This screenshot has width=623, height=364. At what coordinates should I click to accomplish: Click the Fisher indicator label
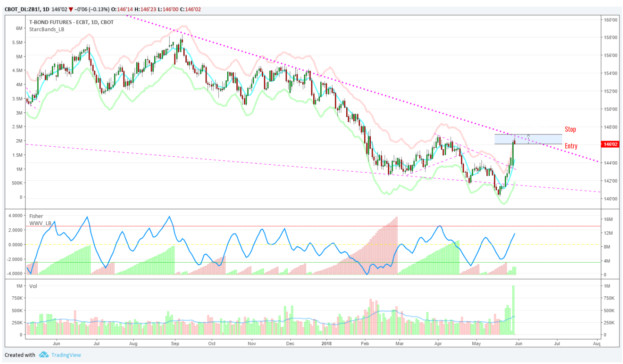pos(36,216)
